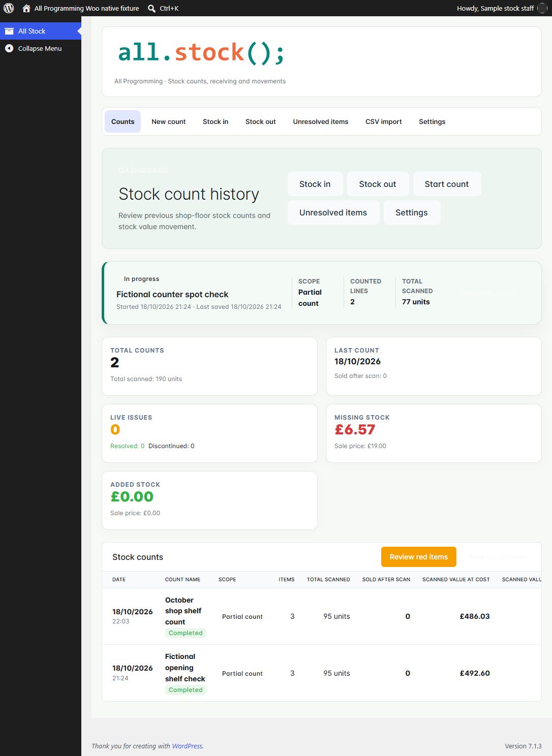
Task: Click the TOTAL SCANNED column header
Action: (328, 580)
